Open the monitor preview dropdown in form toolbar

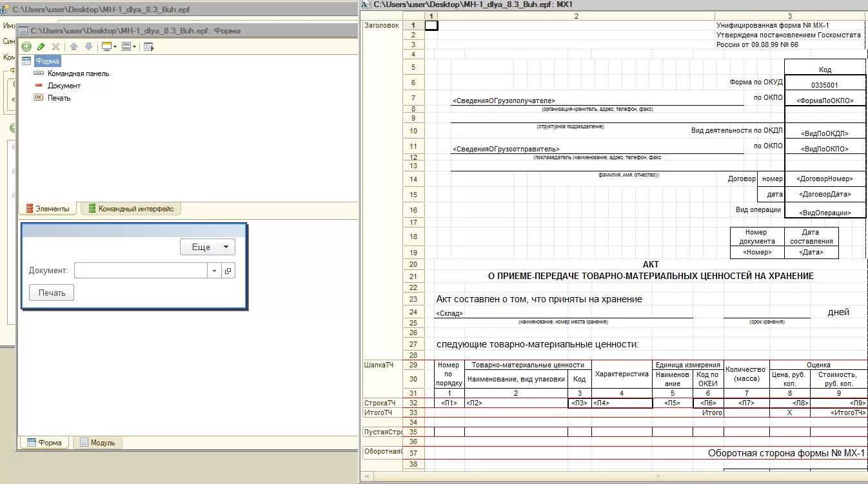pos(109,46)
